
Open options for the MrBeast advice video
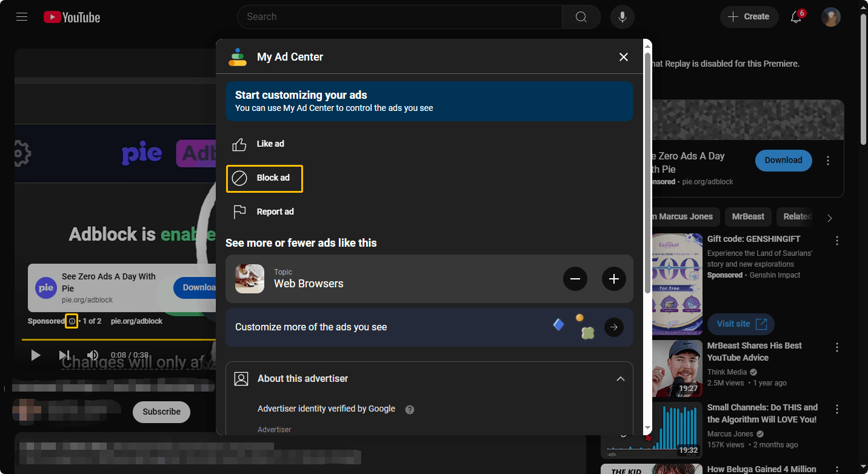click(837, 347)
